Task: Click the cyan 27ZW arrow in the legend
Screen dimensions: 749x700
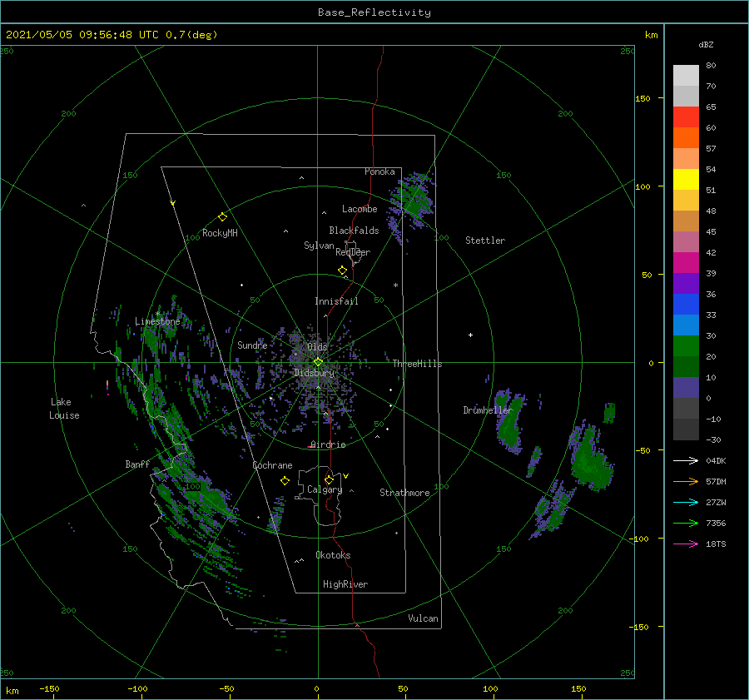Action: [686, 502]
